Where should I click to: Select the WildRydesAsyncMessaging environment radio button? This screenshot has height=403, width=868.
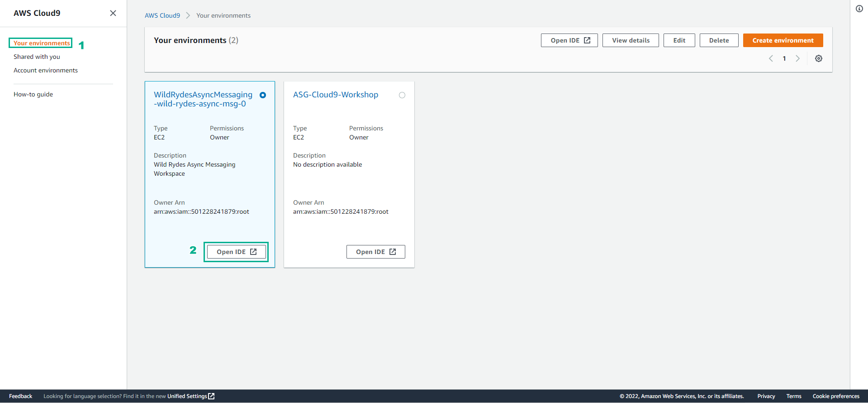click(263, 95)
